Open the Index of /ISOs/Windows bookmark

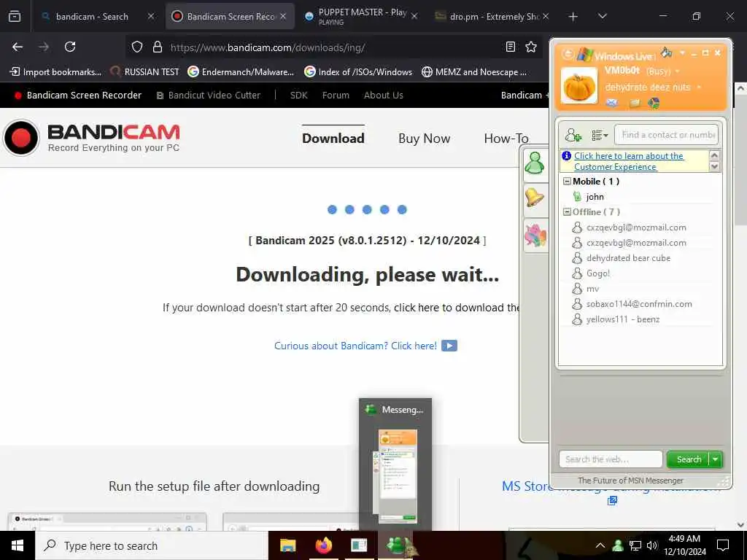(x=358, y=72)
